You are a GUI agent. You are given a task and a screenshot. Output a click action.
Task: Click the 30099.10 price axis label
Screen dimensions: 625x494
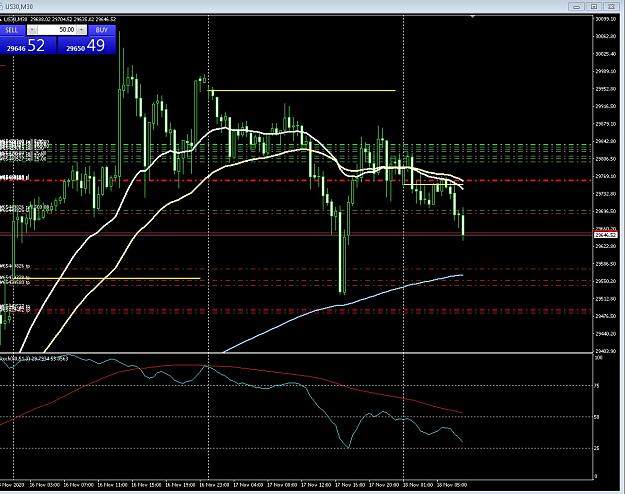pos(606,19)
